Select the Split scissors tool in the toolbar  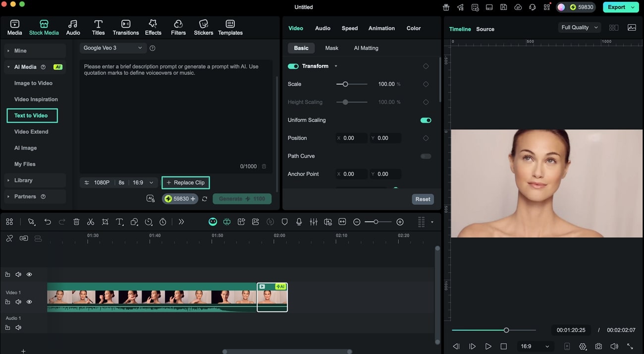(x=91, y=222)
